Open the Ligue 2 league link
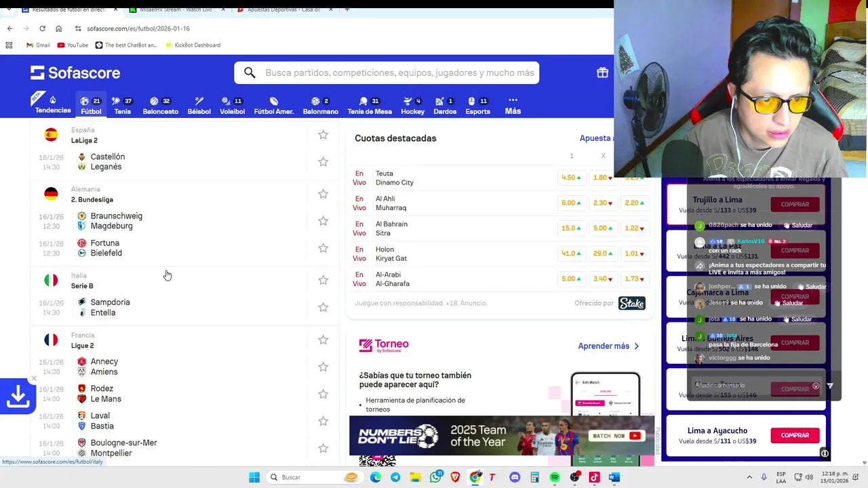Image resolution: width=868 pixels, height=488 pixels. (x=83, y=346)
